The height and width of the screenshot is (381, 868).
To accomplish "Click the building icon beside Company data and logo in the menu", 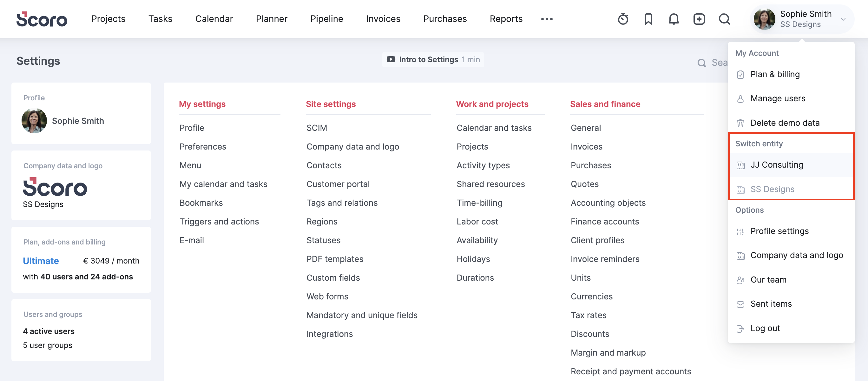I will pos(740,256).
